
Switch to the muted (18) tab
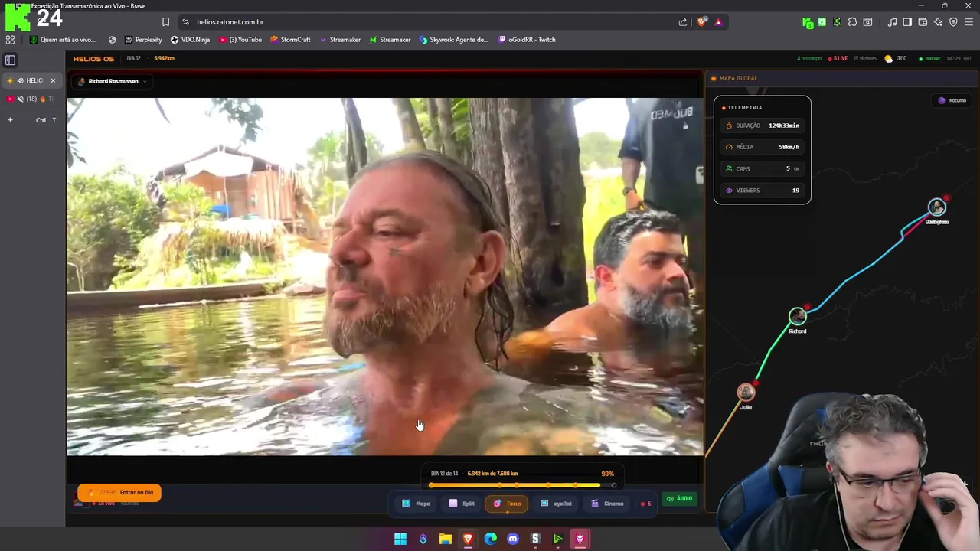pyautogui.click(x=31, y=99)
